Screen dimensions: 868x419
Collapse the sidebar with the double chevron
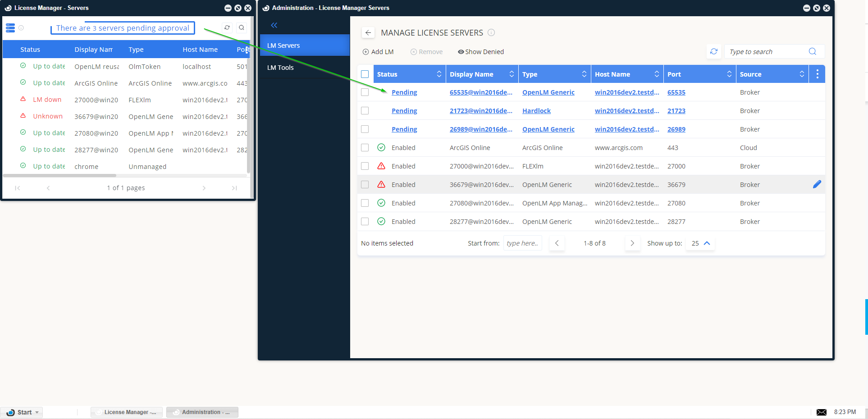[274, 25]
